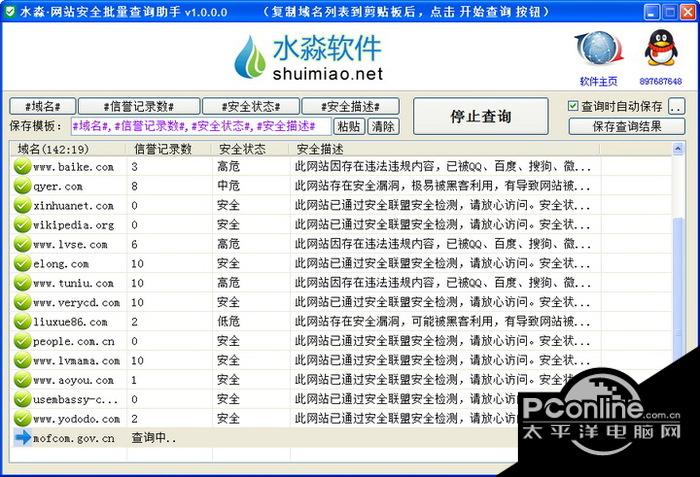This screenshot has width=700, height=477.
Task: Insert the #域名# template tag button
Action: 43,106
